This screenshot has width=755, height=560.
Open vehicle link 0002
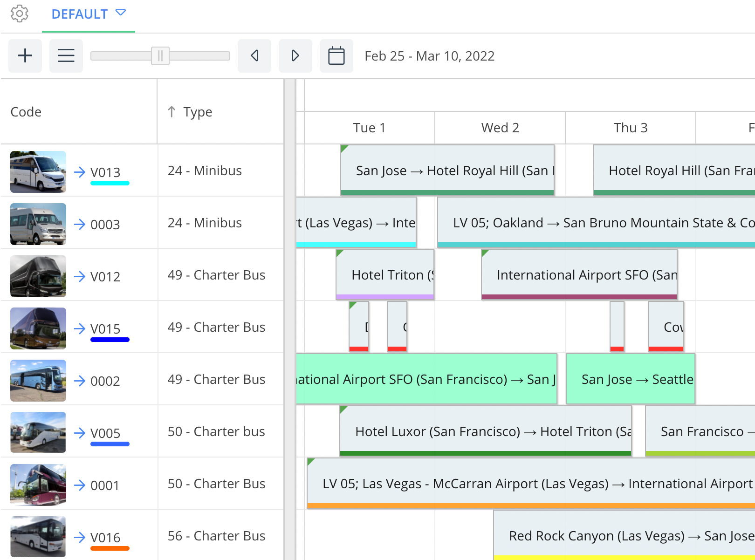(105, 381)
